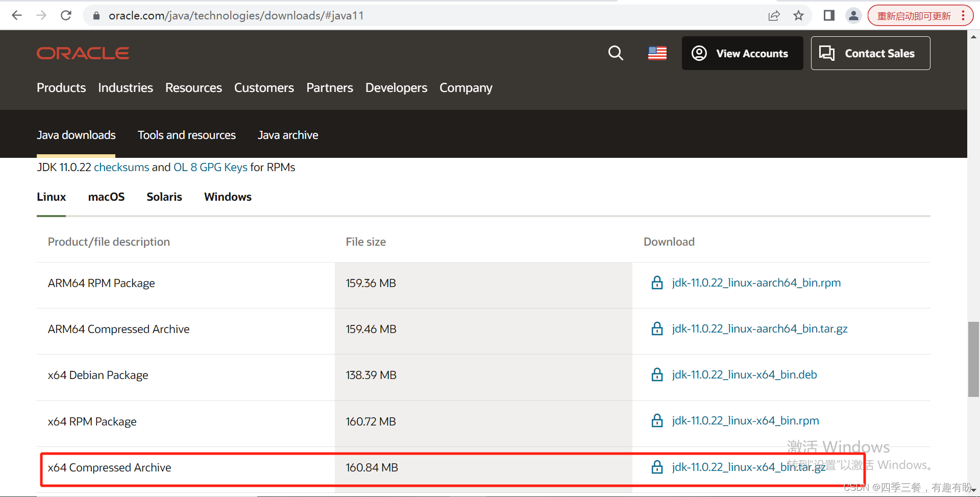Open the Chrome three-dot menu
The width and height of the screenshot is (980, 497).
tap(963, 16)
